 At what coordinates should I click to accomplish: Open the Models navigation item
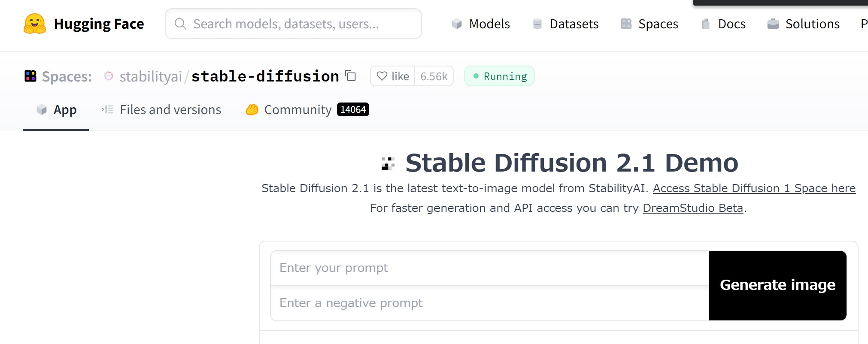[x=481, y=24]
